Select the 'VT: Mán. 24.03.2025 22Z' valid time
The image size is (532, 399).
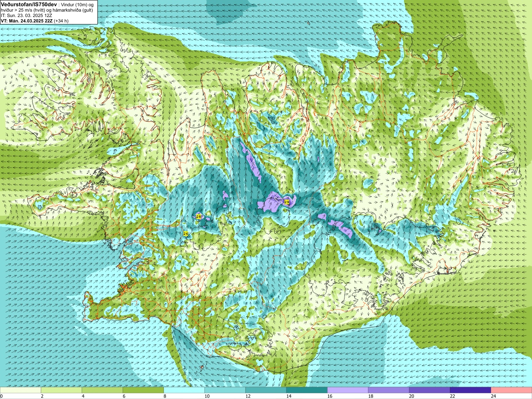[x=26, y=21]
